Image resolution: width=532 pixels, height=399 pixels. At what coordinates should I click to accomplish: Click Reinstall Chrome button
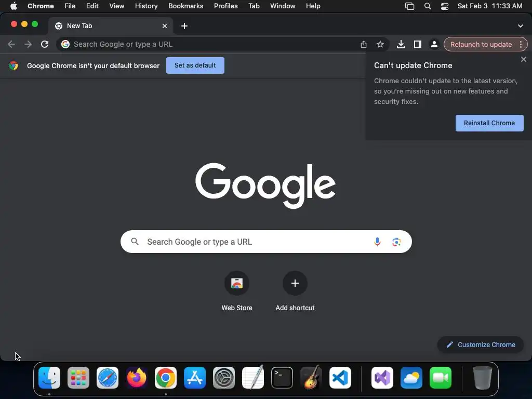(x=489, y=123)
